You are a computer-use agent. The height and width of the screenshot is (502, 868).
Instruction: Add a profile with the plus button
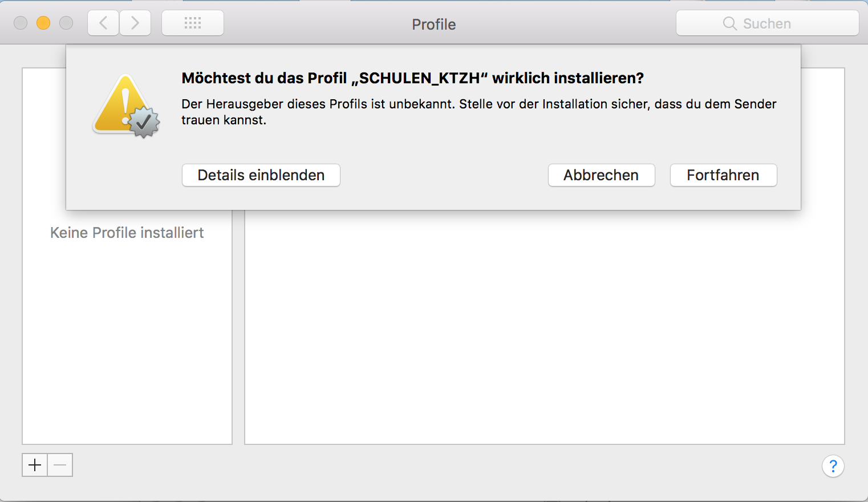coord(35,465)
